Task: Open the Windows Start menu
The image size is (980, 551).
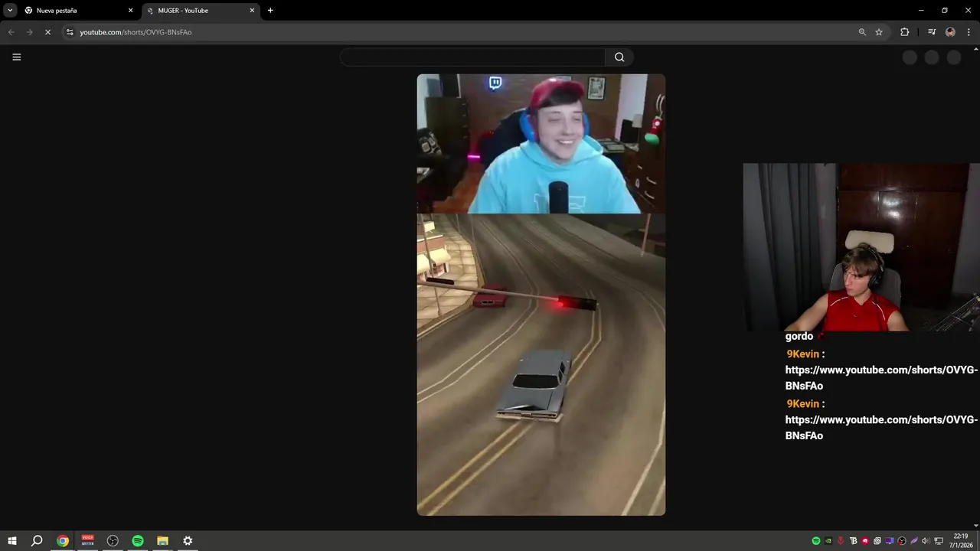Action: (12, 541)
